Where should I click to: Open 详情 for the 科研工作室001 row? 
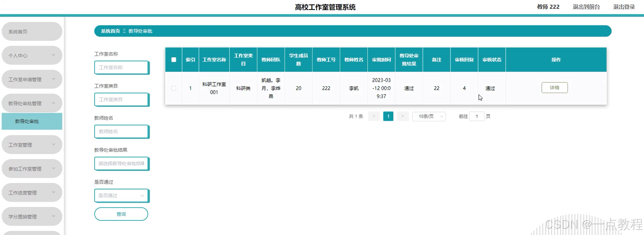[554, 88]
